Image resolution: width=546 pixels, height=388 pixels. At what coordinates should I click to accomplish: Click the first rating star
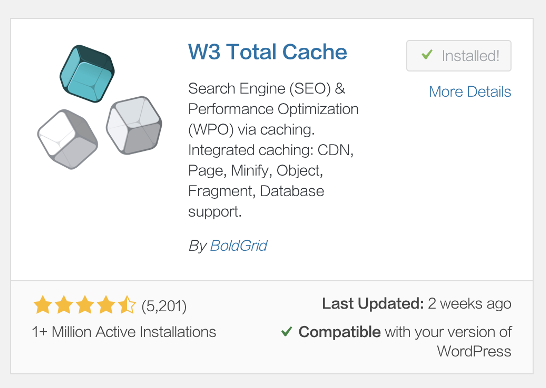43,305
